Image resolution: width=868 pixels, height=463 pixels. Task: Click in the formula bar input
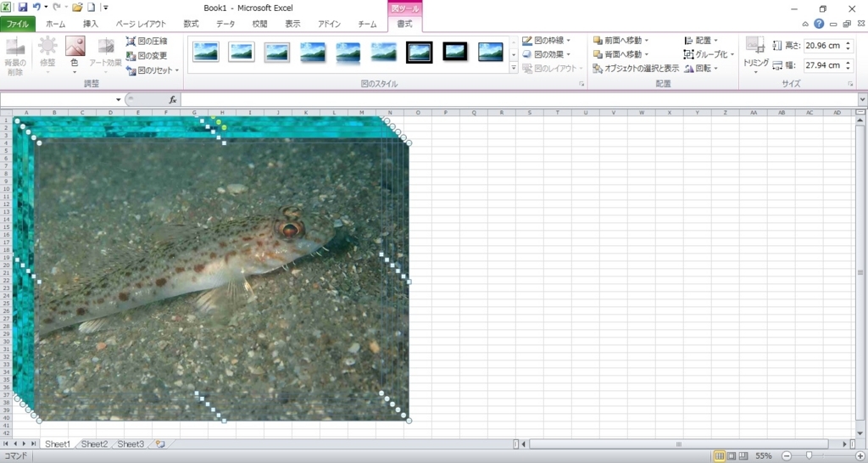click(520, 100)
